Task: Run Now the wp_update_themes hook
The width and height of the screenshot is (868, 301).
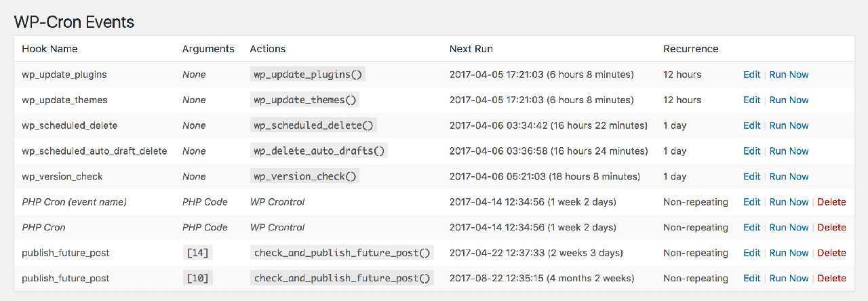Action: coord(789,100)
